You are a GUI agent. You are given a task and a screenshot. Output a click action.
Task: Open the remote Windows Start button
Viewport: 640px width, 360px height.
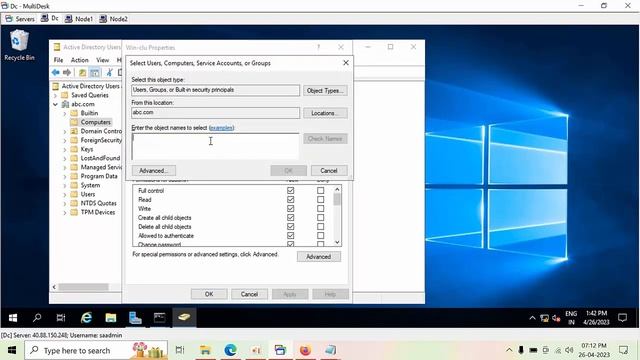13,318
